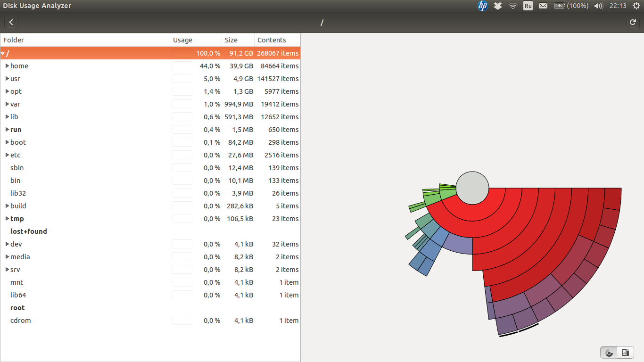Click the 84,2 MB size value
Image resolution: width=644 pixels, height=362 pixels.
coord(241,142)
